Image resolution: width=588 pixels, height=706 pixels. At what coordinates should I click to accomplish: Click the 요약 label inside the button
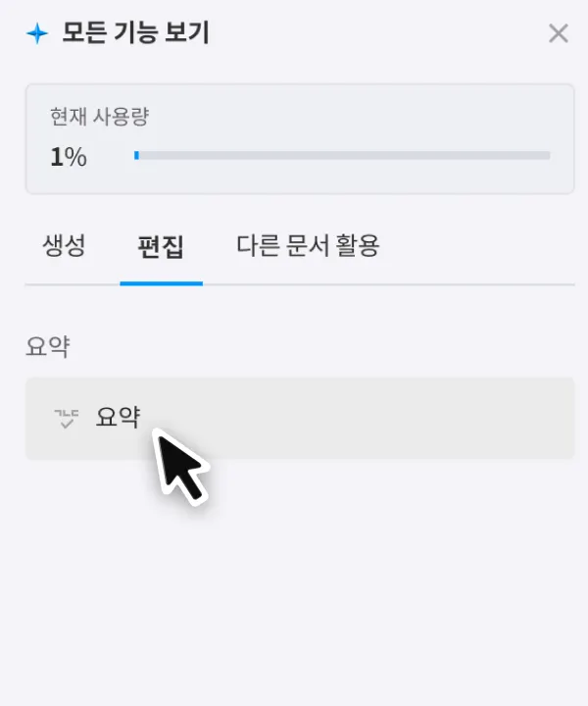[118, 418]
